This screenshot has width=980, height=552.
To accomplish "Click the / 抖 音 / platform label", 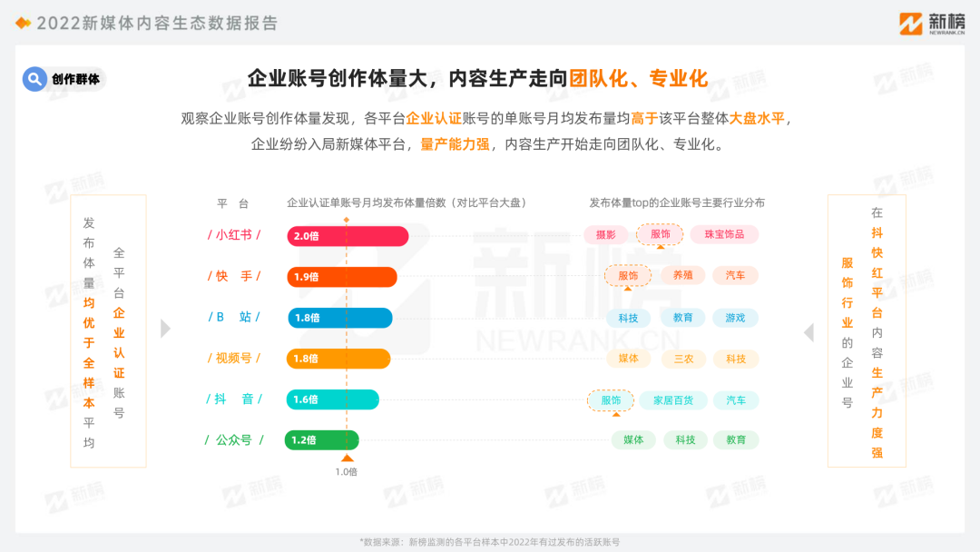I will 234,399.
